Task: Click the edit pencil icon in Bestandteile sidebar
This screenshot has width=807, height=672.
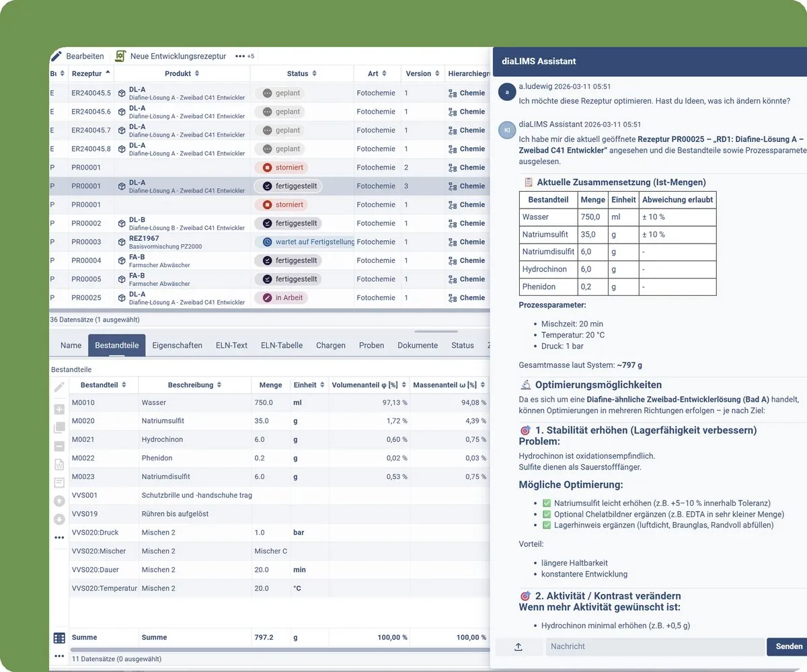Action: tap(59, 387)
